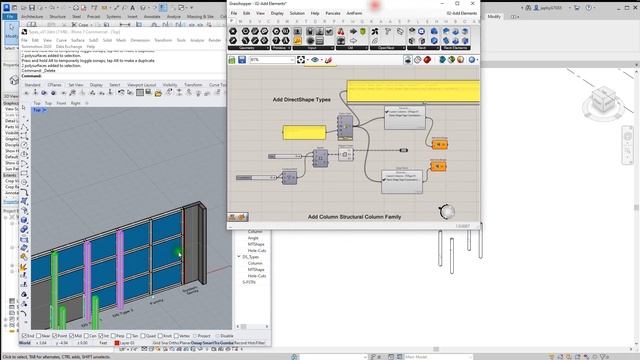Open the preview settings dropdown arrow after the sphere icon
This screenshot has height=360, width=640.
tap(477, 60)
